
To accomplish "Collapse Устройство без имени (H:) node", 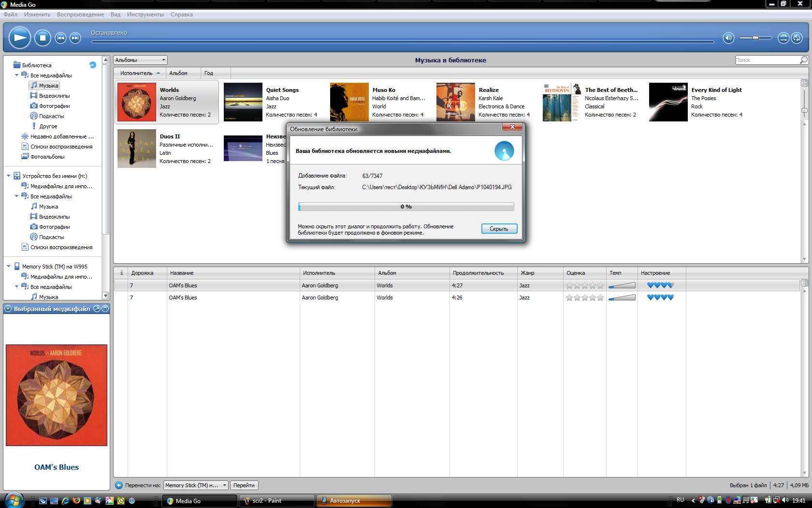I will point(8,176).
